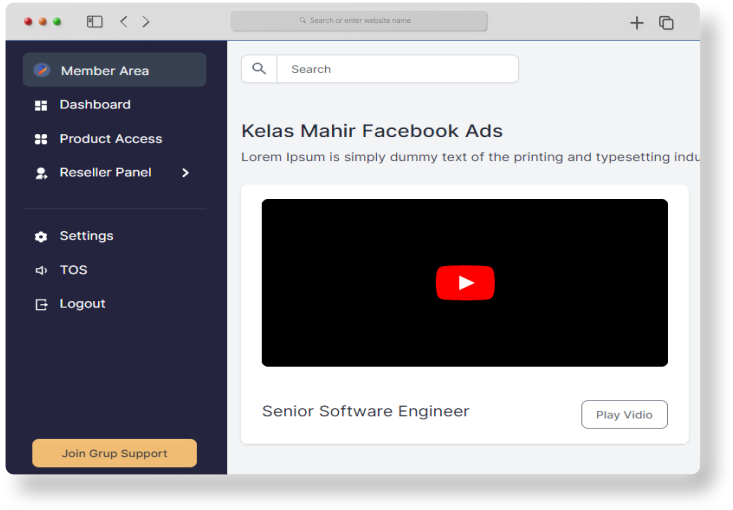
Task: Click the magnifier icon beside Search field
Action: [x=259, y=69]
